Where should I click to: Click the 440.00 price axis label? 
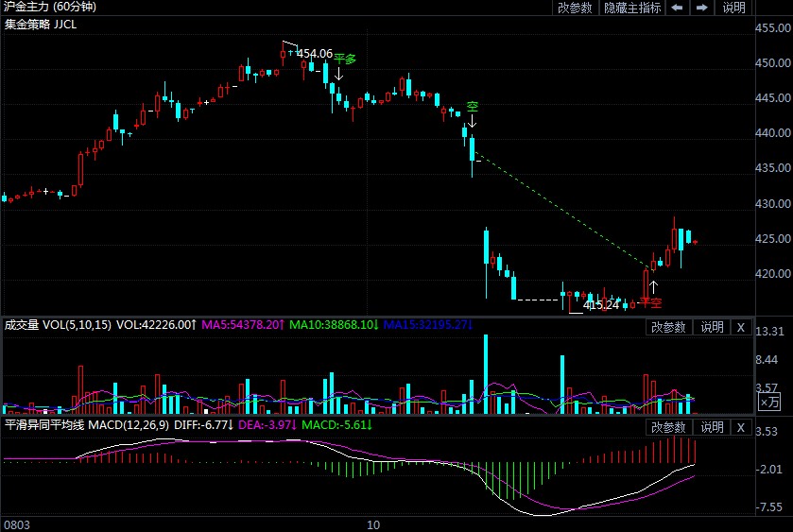tap(773, 133)
